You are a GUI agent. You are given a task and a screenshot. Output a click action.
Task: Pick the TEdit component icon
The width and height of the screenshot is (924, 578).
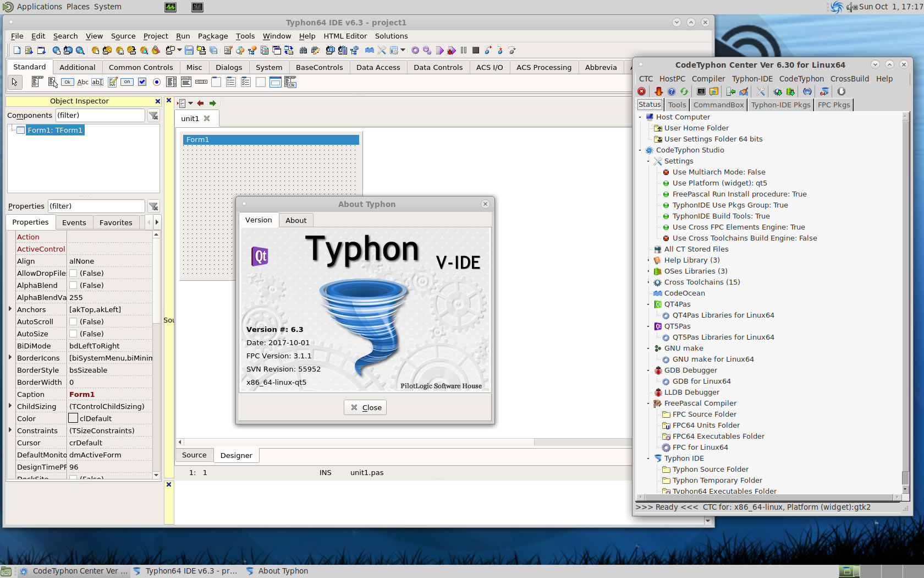tap(97, 82)
